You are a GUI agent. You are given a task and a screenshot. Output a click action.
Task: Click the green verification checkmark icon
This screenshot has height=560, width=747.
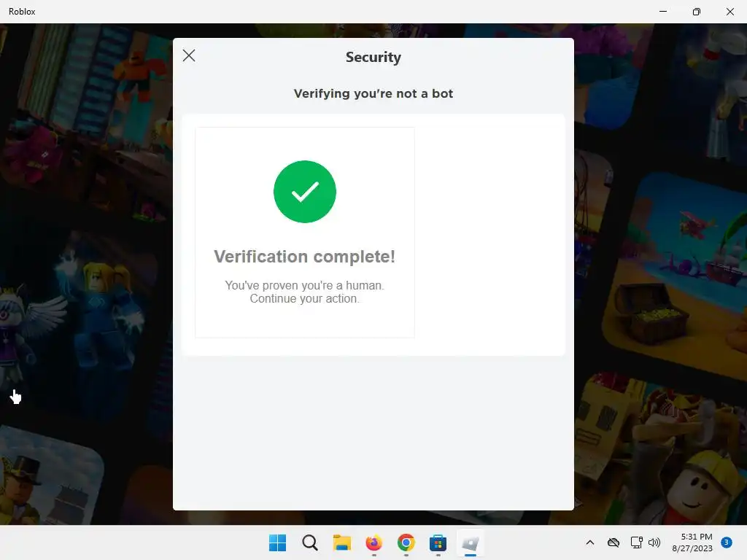click(x=305, y=192)
